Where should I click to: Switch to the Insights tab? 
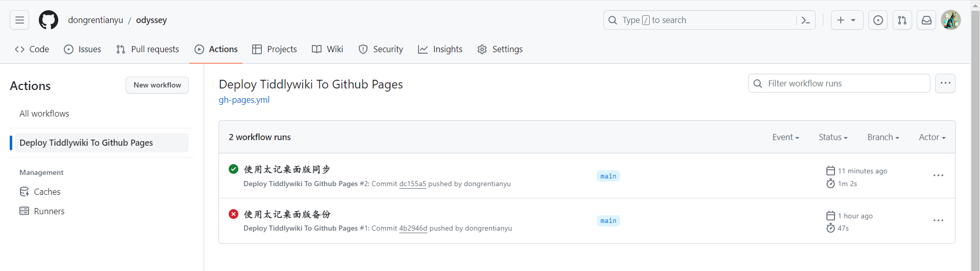(440, 49)
